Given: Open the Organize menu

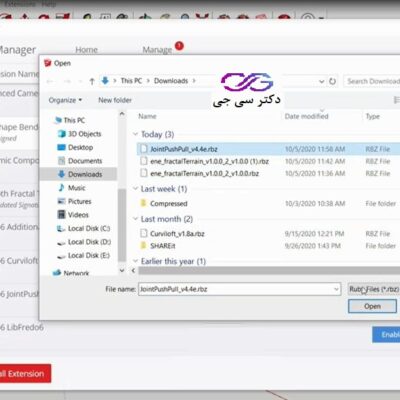Looking at the screenshot, I should point(65,100).
